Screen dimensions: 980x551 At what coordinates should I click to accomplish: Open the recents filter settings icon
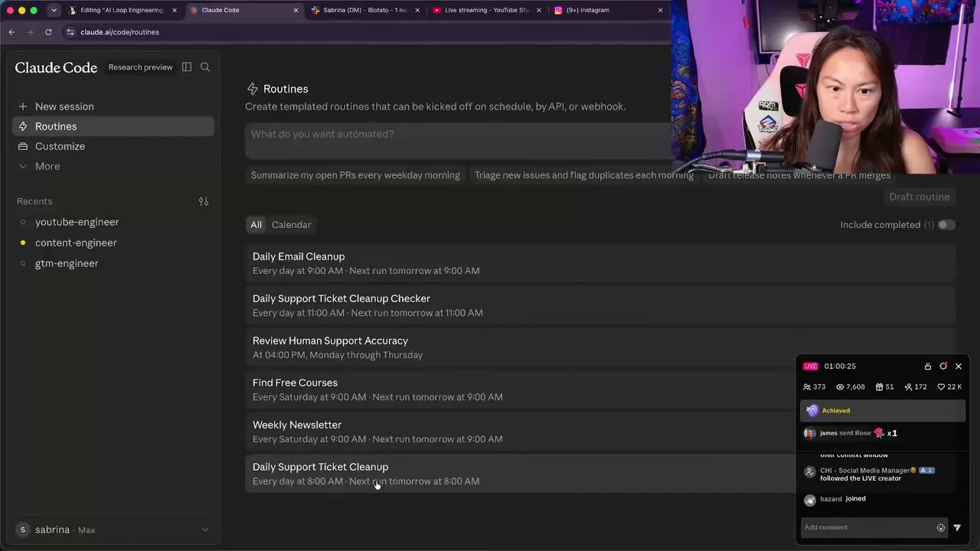204,201
